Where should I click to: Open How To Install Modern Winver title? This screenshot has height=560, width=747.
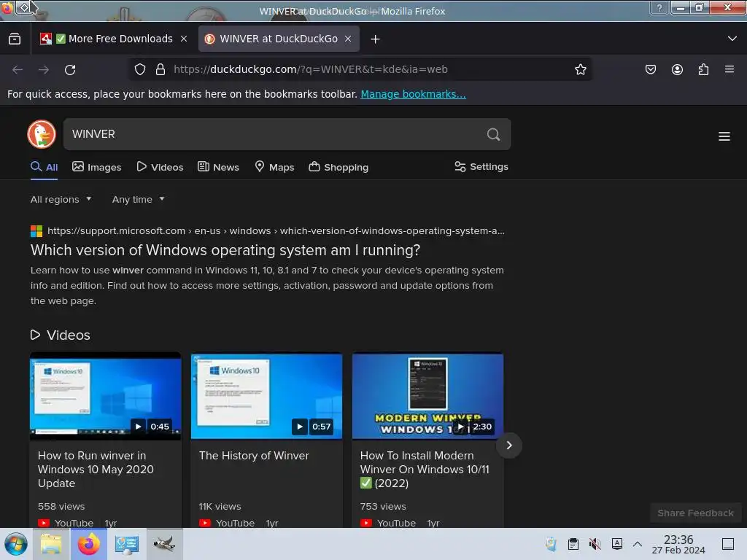pos(425,470)
